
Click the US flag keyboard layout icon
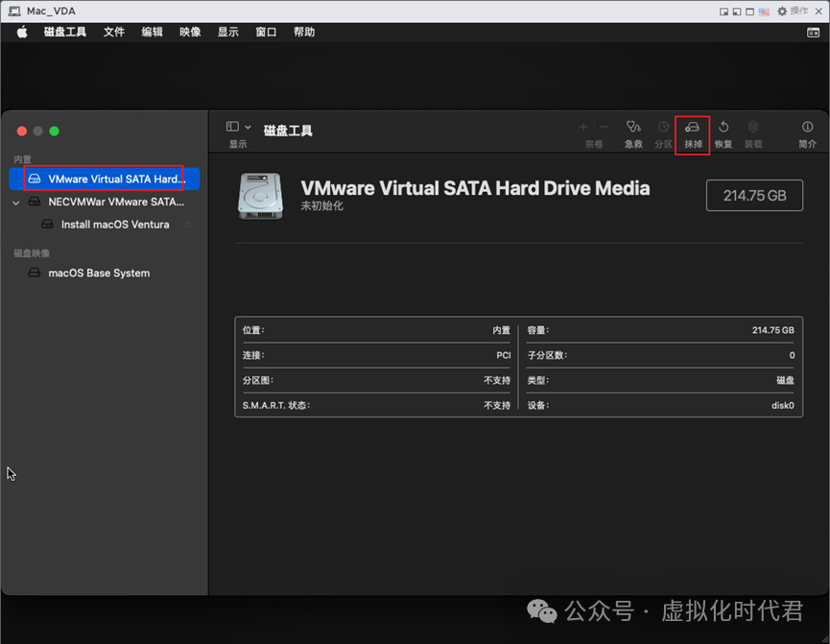click(764, 12)
